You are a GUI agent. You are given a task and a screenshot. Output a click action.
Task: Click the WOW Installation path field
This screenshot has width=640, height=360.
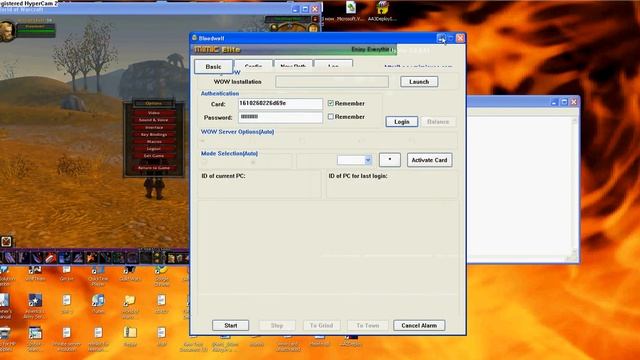pos(332,82)
